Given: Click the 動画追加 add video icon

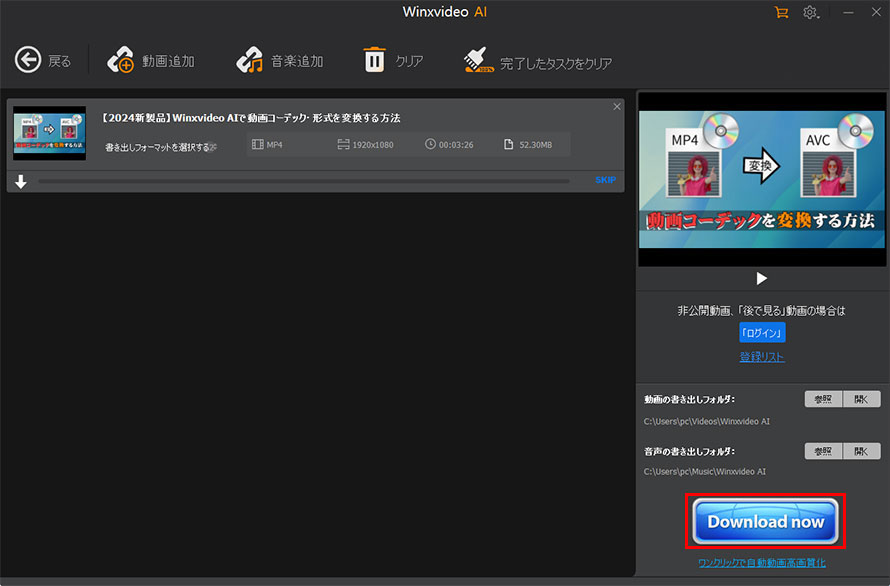Looking at the screenshot, I should click(x=120, y=60).
